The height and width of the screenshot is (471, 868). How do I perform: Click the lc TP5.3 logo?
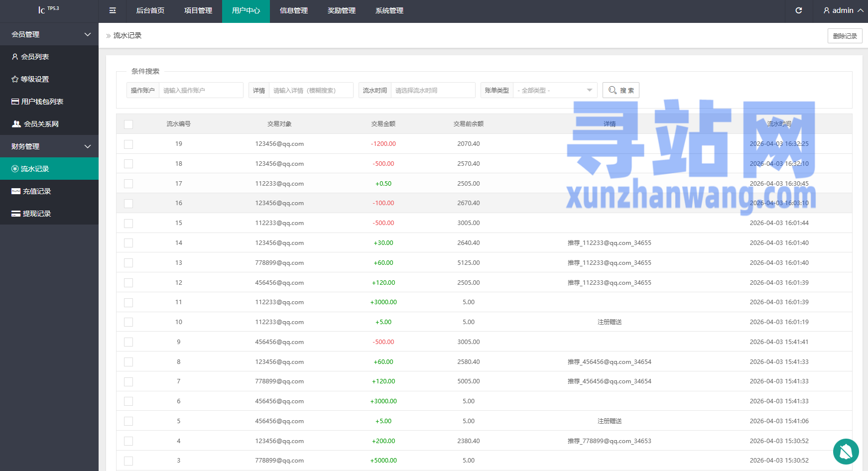click(x=49, y=9)
